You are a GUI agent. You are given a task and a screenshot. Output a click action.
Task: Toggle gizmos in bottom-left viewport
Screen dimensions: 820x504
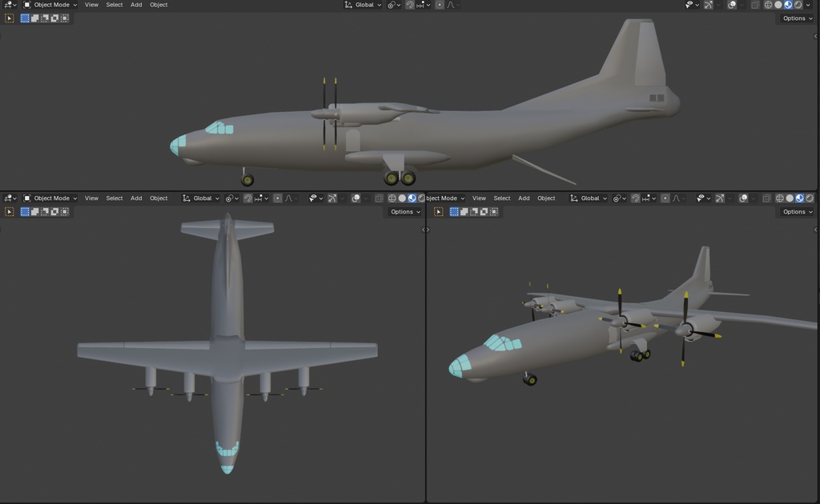coord(332,198)
